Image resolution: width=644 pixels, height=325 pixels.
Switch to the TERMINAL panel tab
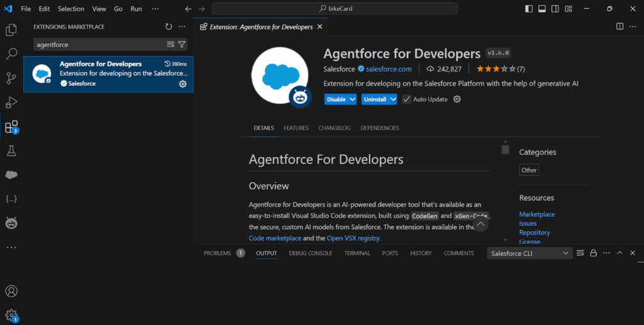coord(357,253)
